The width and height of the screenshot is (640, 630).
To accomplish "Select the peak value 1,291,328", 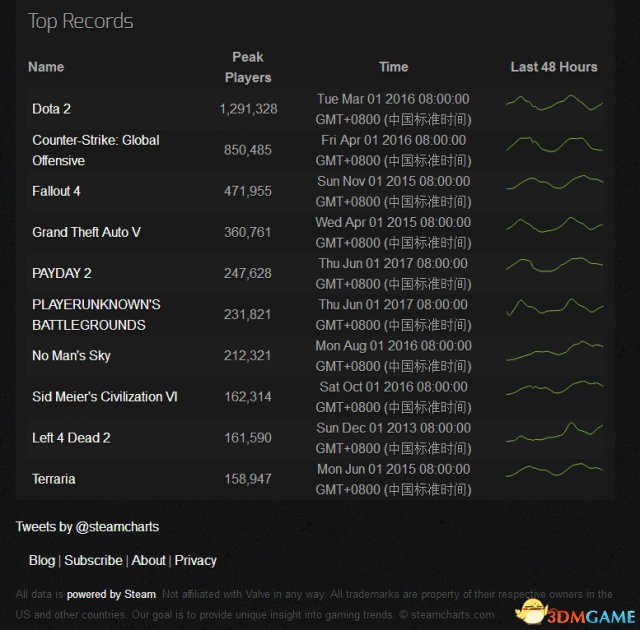I will point(248,109).
